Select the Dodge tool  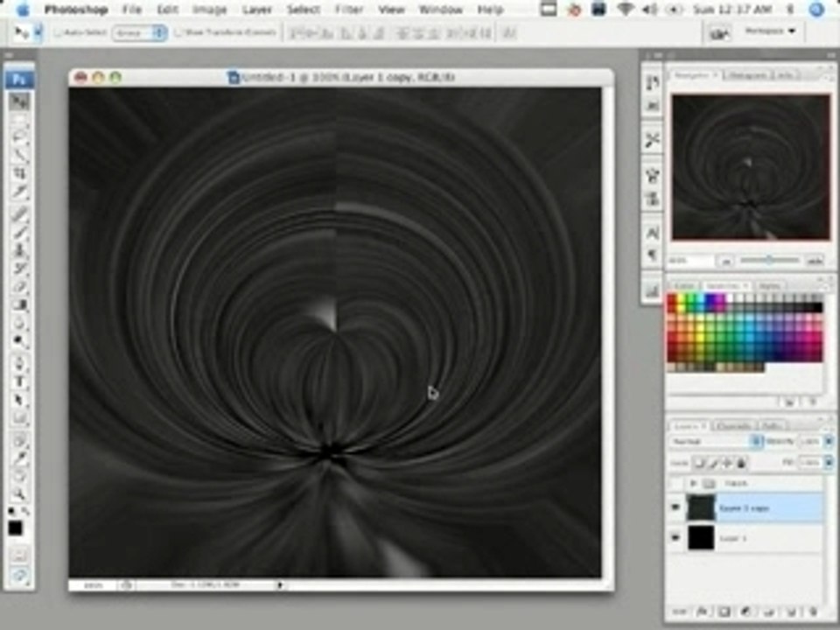pyautogui.click(x=20, y=340)
